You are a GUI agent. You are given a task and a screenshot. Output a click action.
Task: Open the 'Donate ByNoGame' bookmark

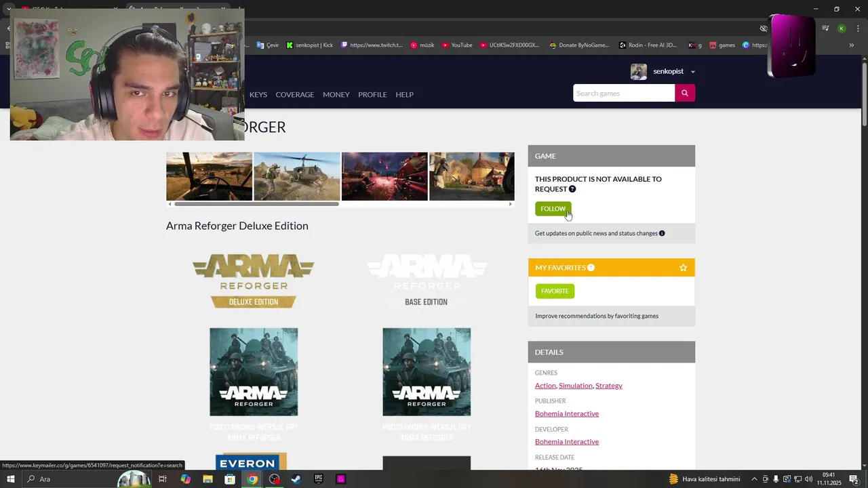(x=579, y=45)
